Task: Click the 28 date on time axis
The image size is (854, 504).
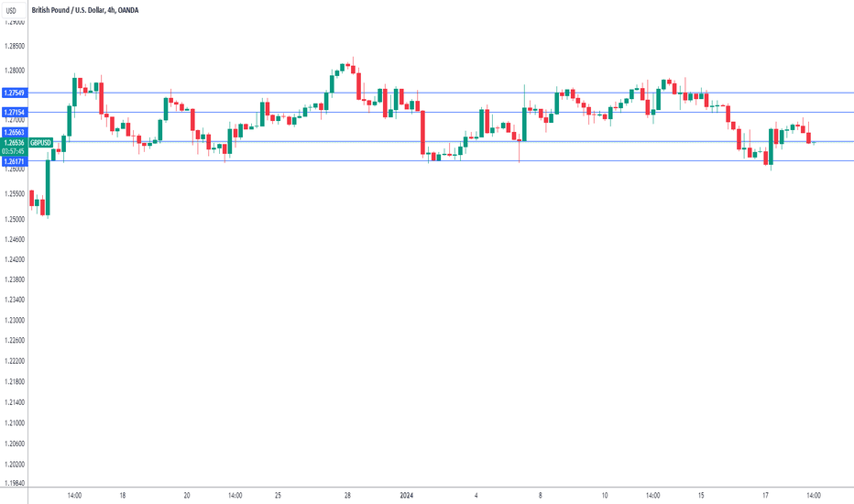Action: (x=347, y=495)
